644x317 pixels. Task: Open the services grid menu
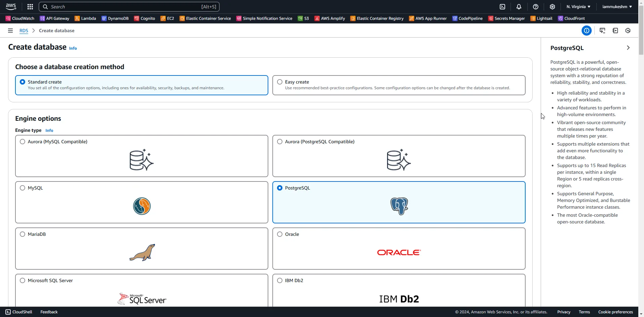tap(30, 6)
